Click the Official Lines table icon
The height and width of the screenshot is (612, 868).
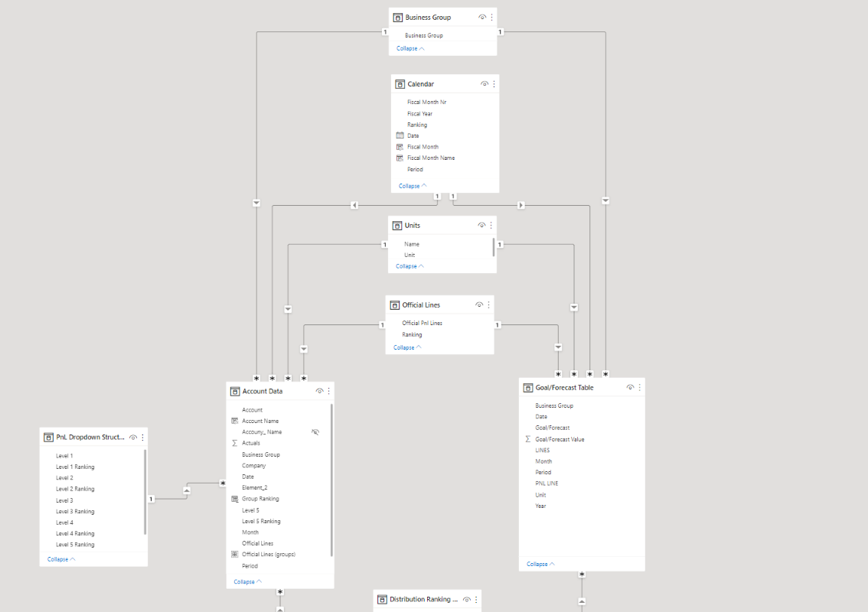[x=395, y=305]
